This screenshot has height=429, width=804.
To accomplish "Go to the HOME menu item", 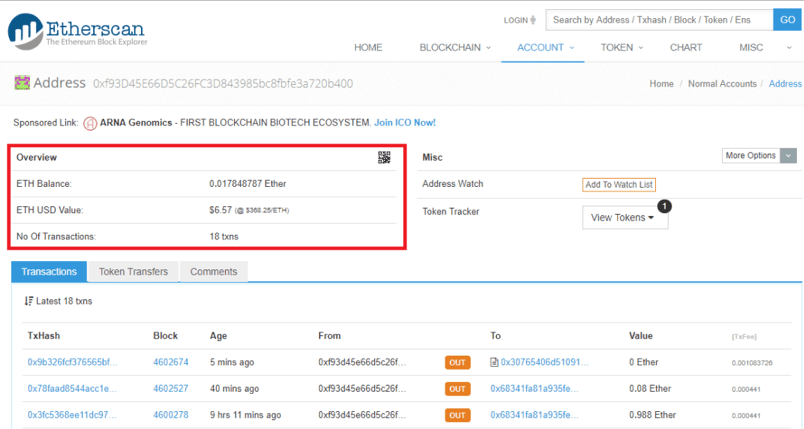I will click(x=368, y=47).
